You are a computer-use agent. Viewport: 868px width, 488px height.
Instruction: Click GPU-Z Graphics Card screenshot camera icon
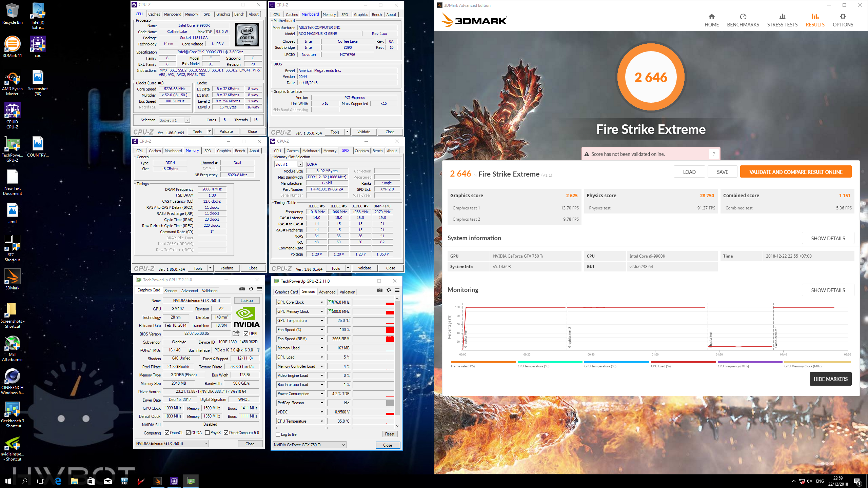click(242, 289)
